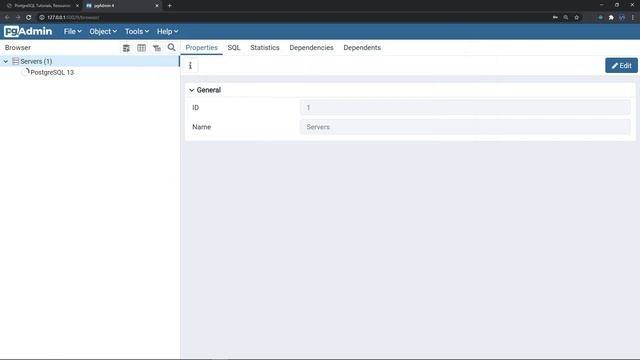The width and height of the screenshot is (640, 360).
Task: Click the Edit button
Action: (x=621, y=66)
